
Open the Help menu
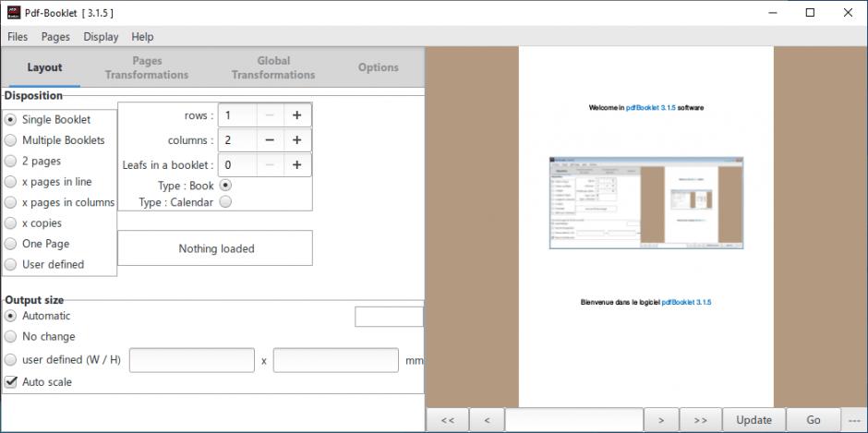pos(142,37)
